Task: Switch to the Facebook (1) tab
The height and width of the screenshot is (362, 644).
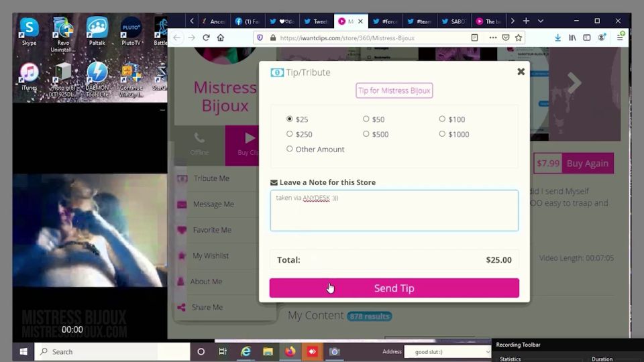Action: pos(248,21)
